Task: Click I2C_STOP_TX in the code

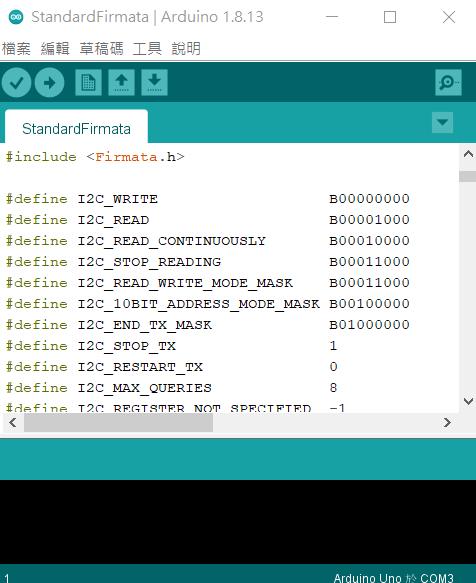Action: pyautogui.click(x=126, y=346)
